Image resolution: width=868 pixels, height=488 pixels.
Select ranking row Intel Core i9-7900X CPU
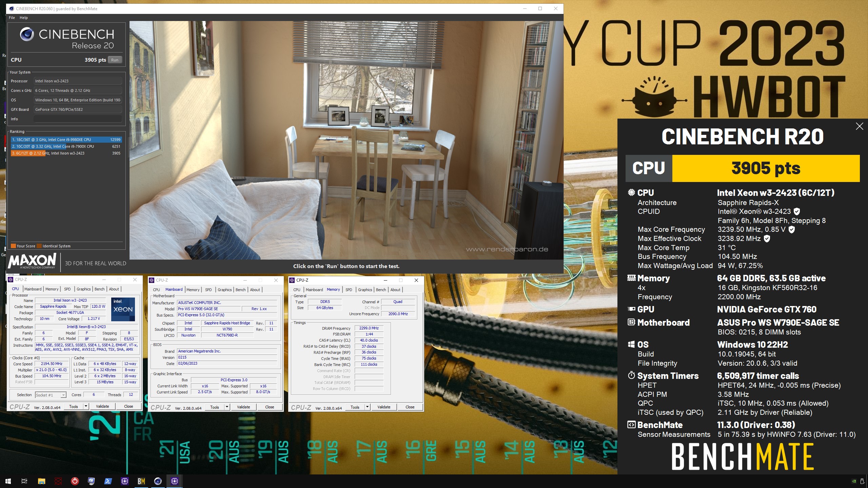(x=66, y=146)
